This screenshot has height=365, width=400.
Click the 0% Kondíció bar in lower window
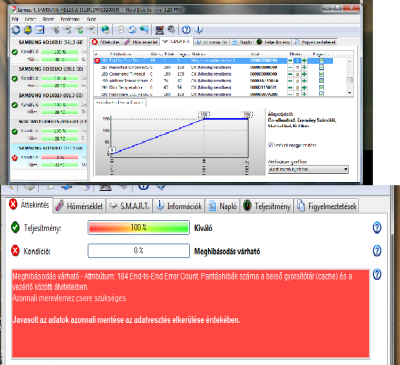(x=139, y=251)
